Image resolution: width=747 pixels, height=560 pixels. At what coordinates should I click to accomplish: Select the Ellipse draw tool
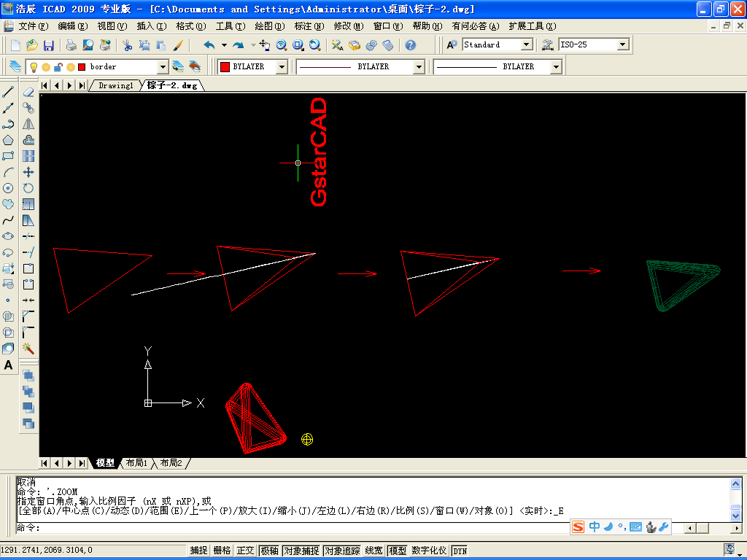click(8, 237)
